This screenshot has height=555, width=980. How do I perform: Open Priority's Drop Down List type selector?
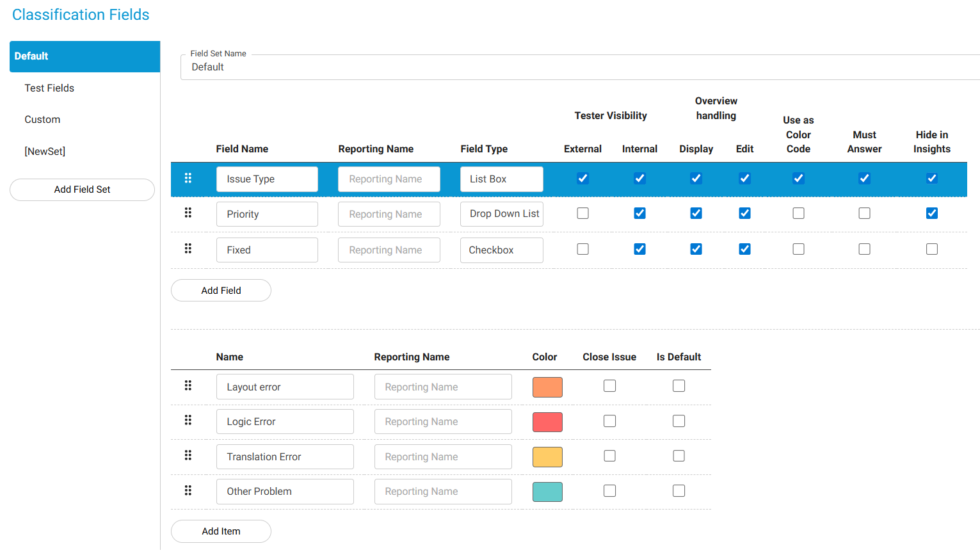[x=501, y=214]
